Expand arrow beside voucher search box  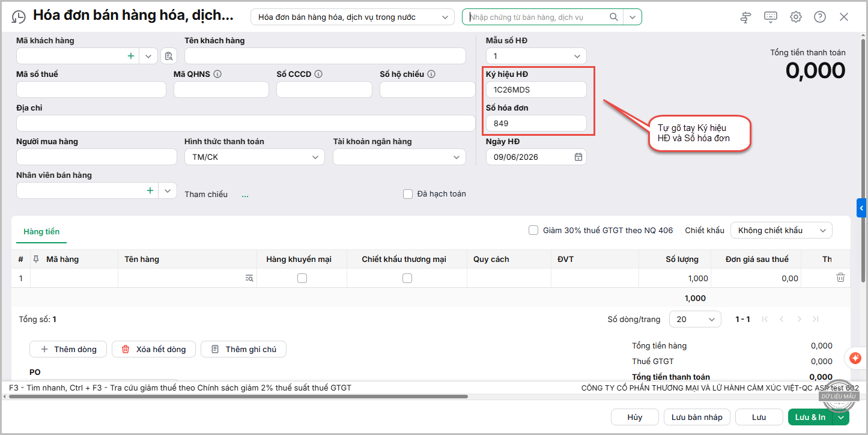coord(633,17)
